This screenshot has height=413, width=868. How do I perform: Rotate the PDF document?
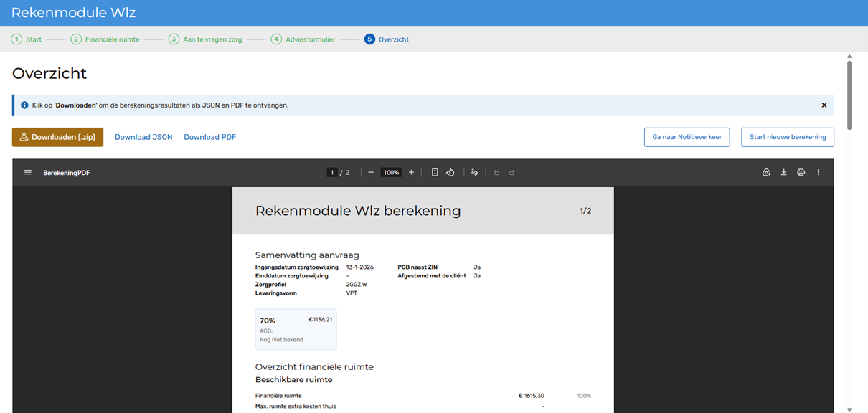click(x=450, y=173)
